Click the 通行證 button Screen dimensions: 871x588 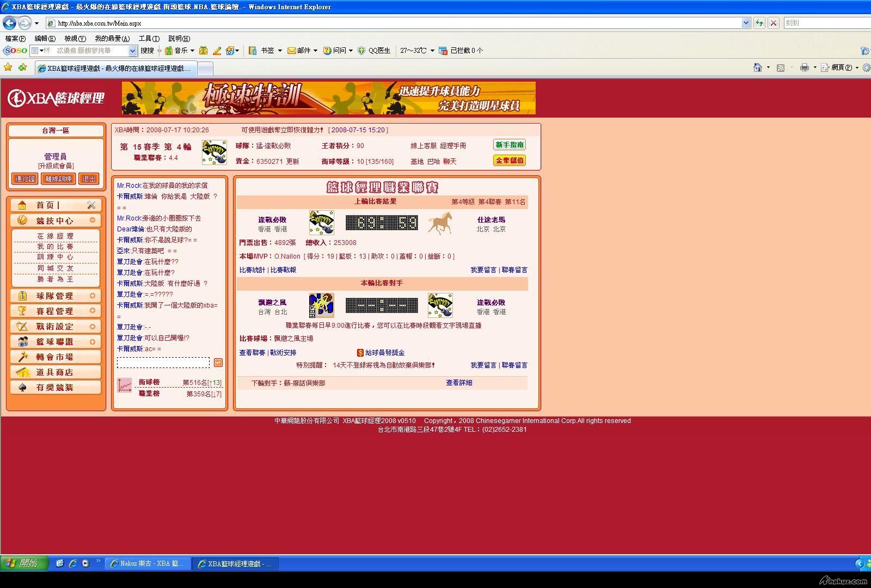(x=25, y=179)
